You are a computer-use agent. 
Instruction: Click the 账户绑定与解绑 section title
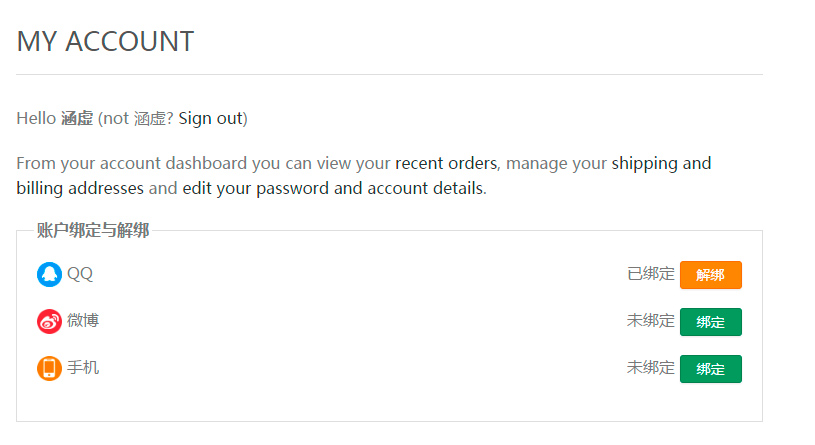tap(93, 230)
